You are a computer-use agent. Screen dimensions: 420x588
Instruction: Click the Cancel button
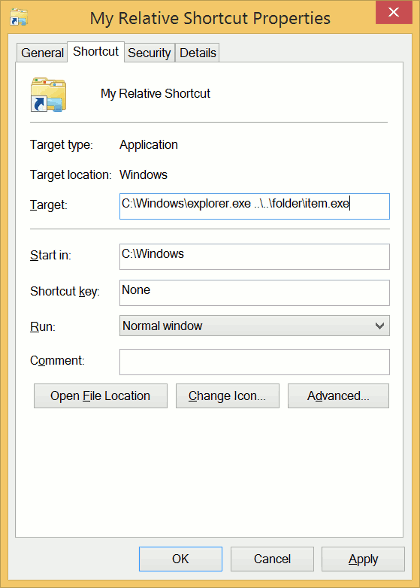[272, 559]
